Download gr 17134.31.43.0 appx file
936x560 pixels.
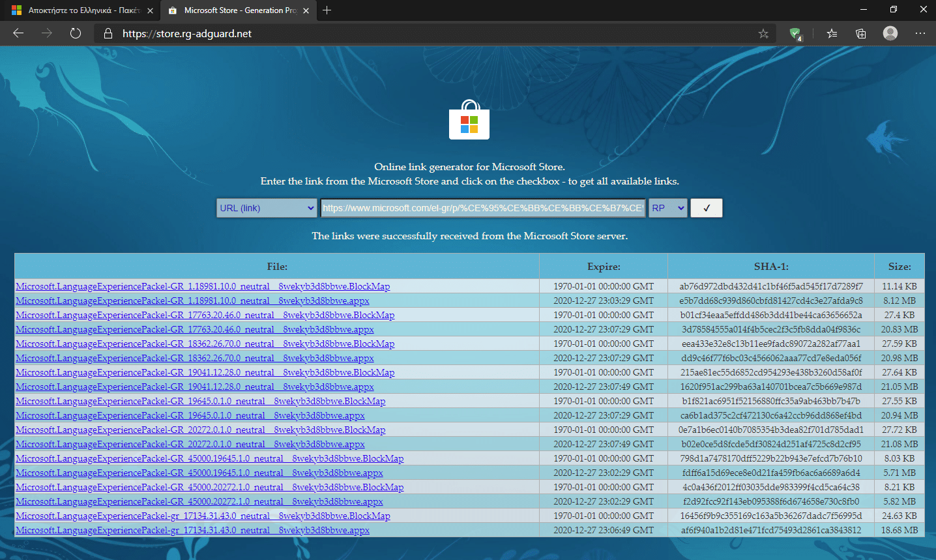[192, 530]
